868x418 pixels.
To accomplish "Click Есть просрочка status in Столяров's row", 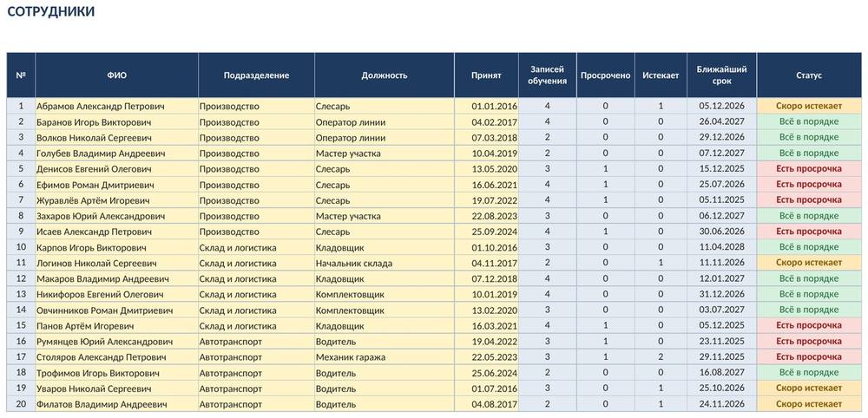I will tap(809, 357).
